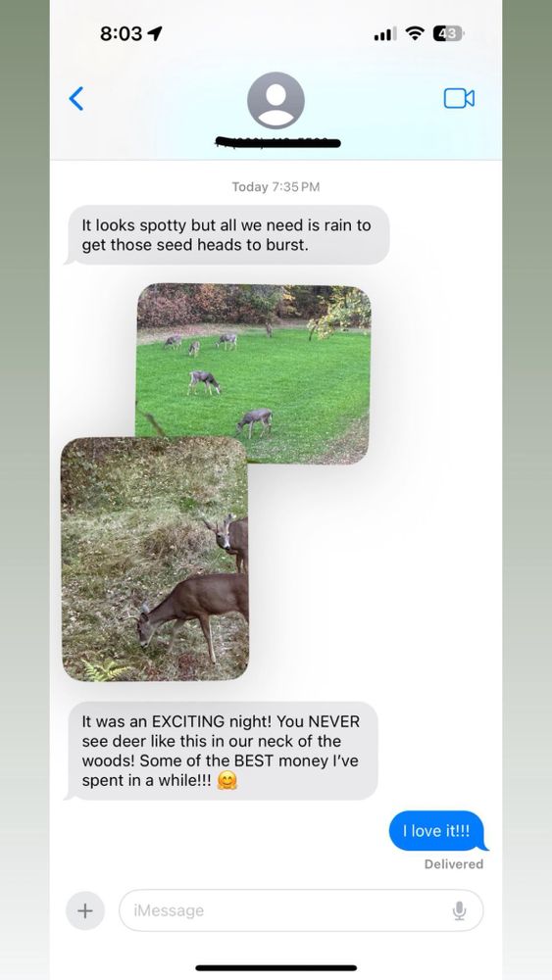
Task: Focus the iMessage text field
Action: pos(301,910)
